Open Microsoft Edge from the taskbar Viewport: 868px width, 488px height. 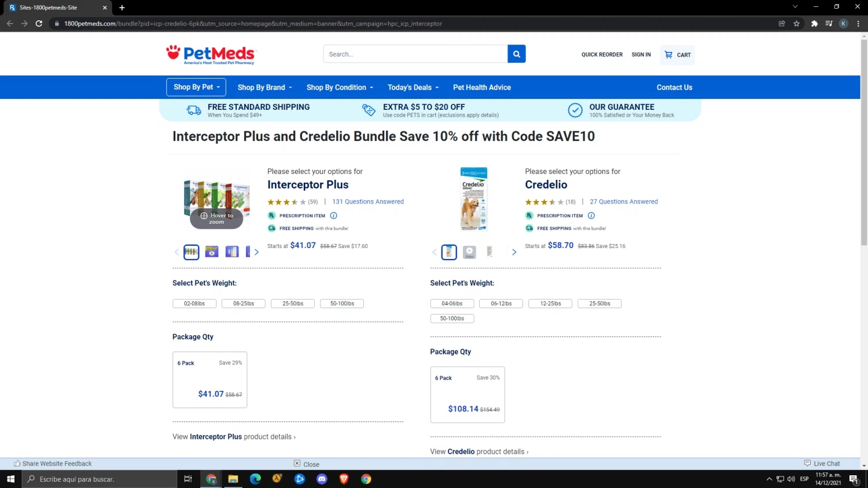[255, 479]
